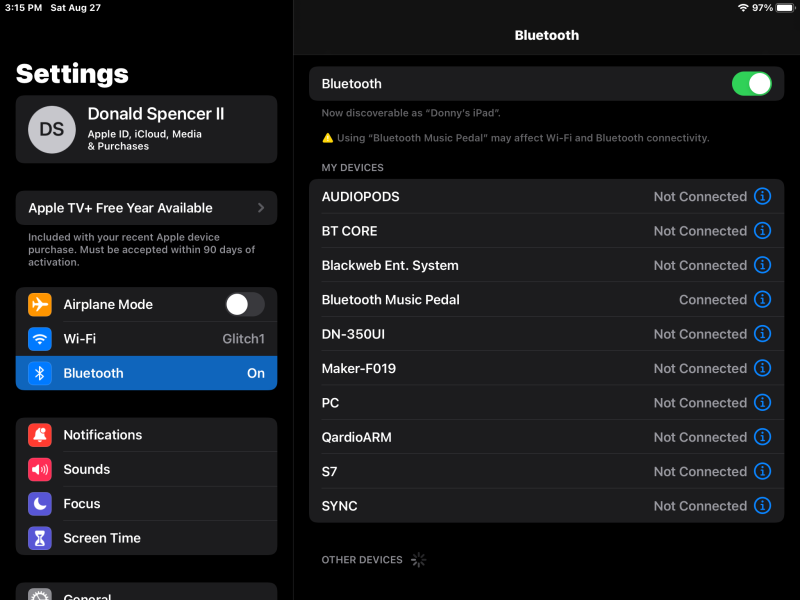
Task: Connect to Maker-F019
Action: 546,368
